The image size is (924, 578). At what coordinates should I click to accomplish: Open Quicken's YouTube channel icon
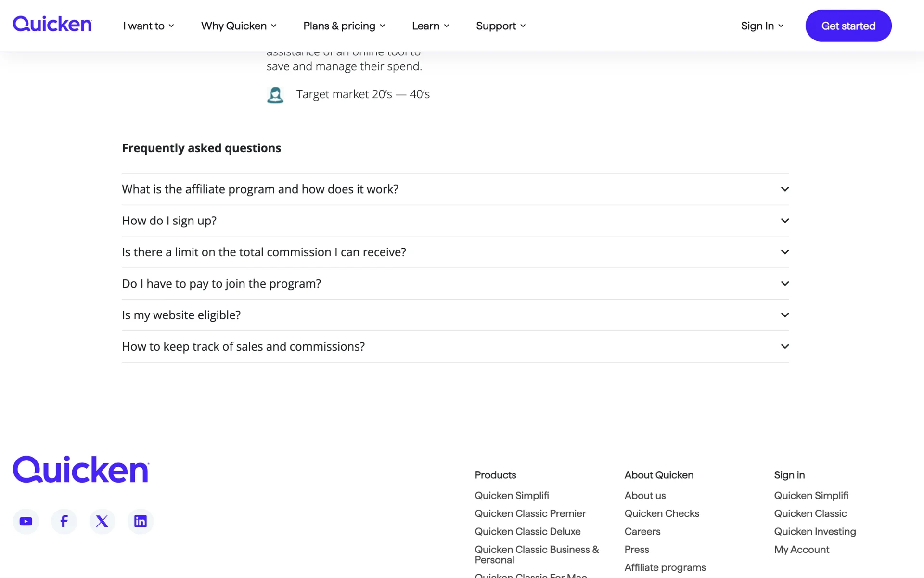26,521
